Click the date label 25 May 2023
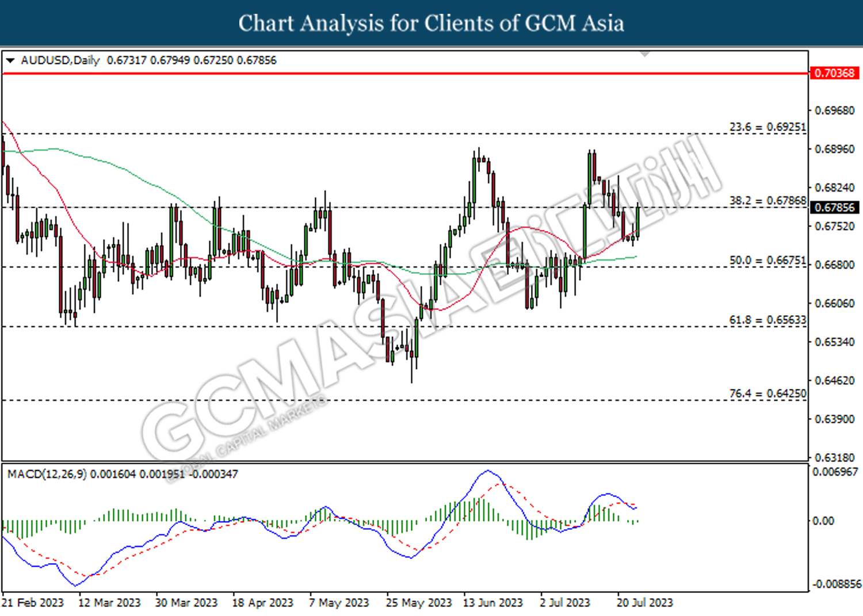 [x=419, y=602]
